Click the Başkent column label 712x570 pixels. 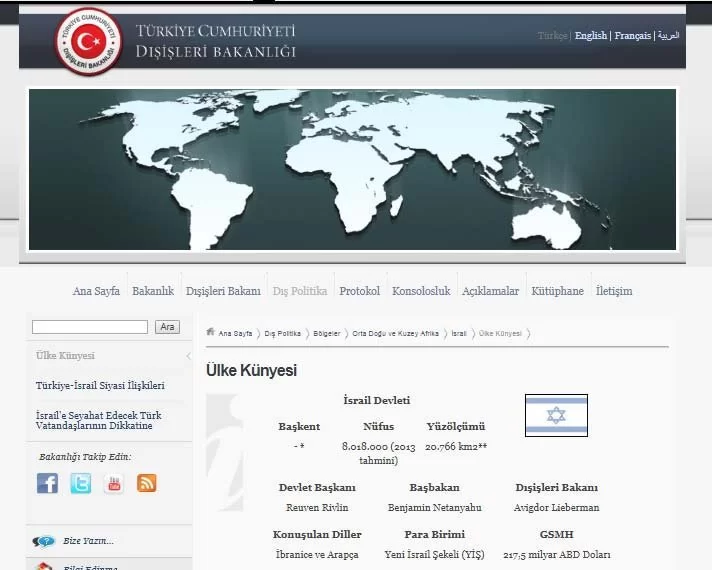click(299, 427)
